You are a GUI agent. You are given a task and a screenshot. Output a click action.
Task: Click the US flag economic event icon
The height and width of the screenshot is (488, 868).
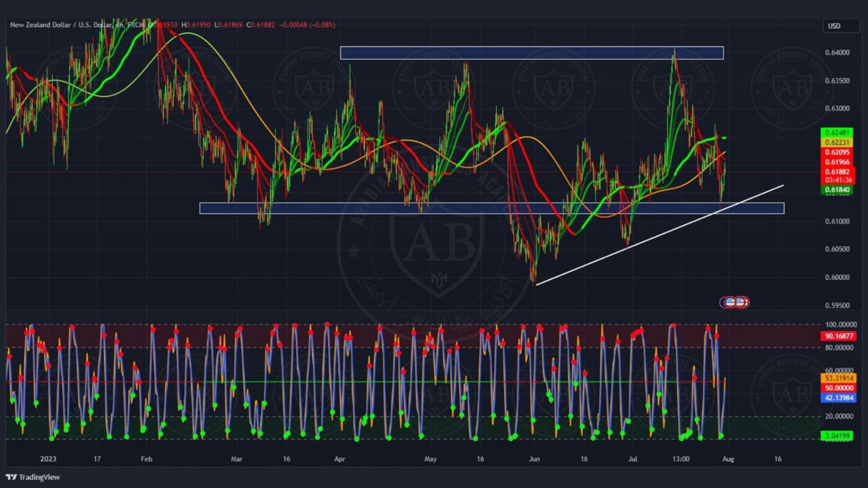734,302
